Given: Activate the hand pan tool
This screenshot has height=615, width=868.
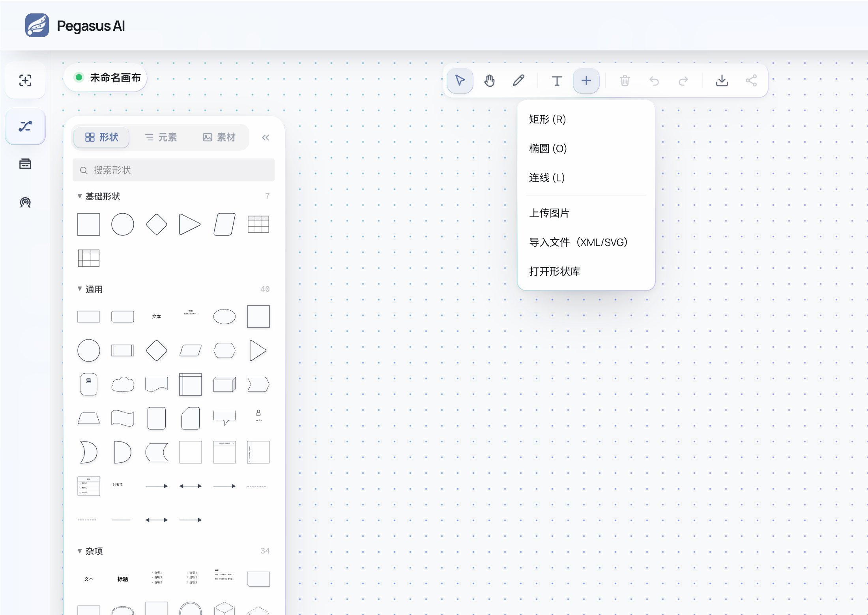Looking at the screenshot, I should pyautogui.click(x=489, y=81).
